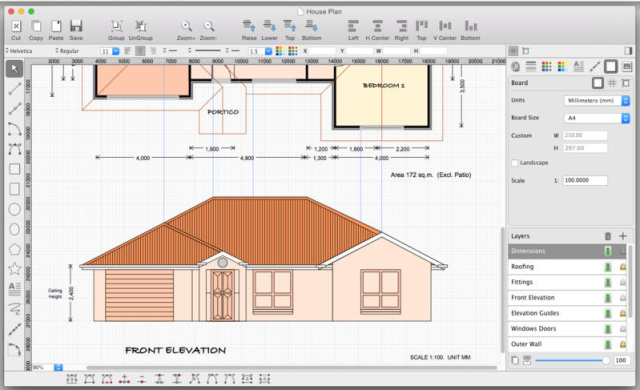Select the arc tool

15,129
